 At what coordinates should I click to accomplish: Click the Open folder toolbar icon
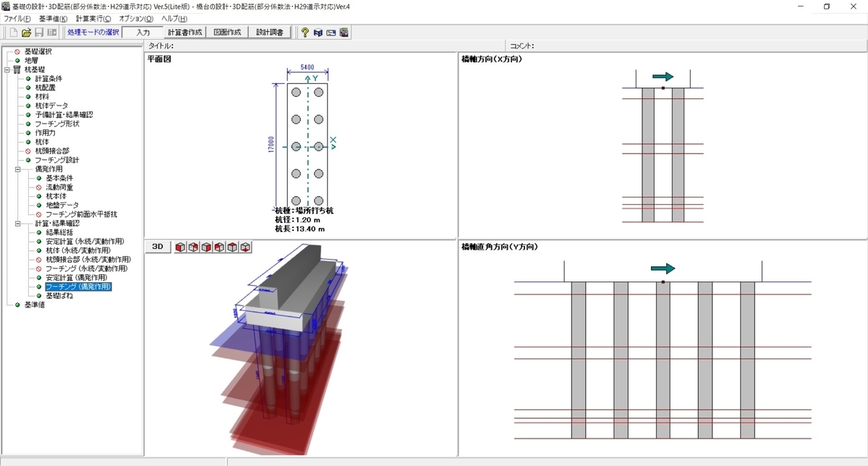(27, 33)
